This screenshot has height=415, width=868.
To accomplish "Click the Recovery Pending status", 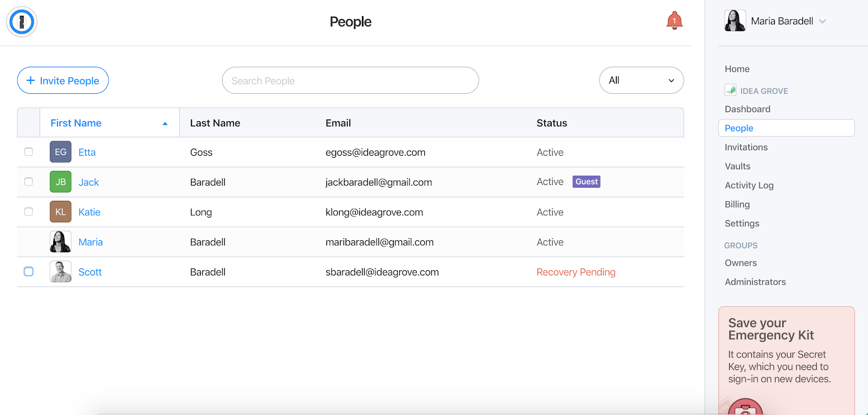I will 576,272.
